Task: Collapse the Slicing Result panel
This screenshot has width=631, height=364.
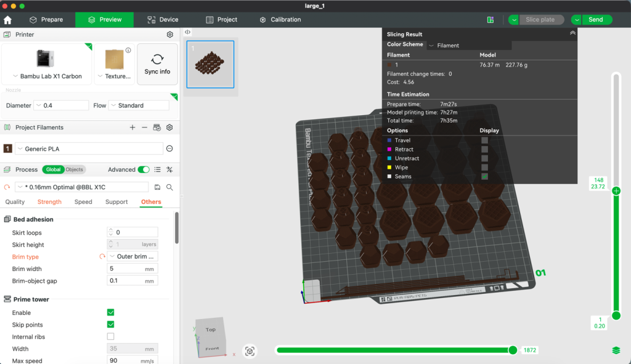Action: (x=572, y=33)
